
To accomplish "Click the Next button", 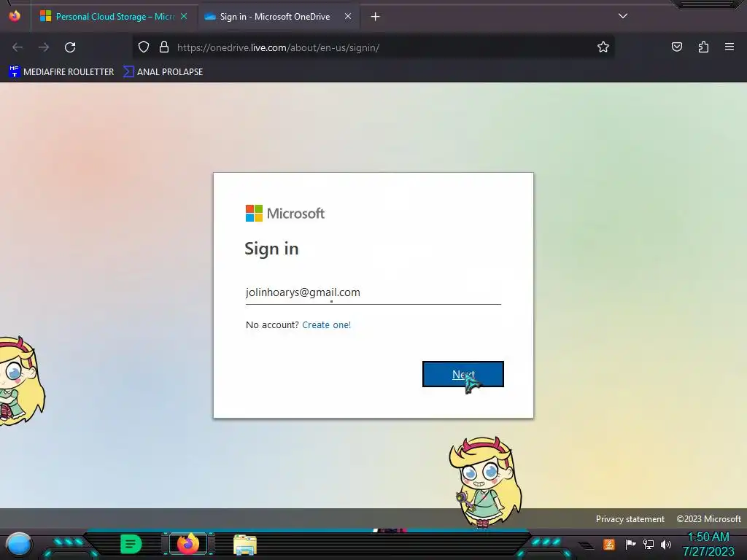I will click(463, 374).
